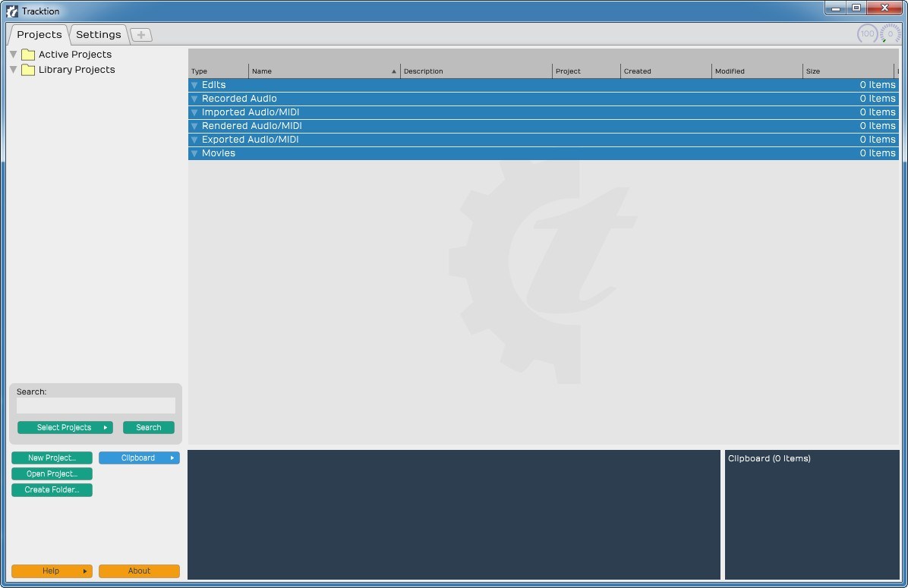Open the About dialog
This screenshot has width=908, height=588.
pos(139,571)
